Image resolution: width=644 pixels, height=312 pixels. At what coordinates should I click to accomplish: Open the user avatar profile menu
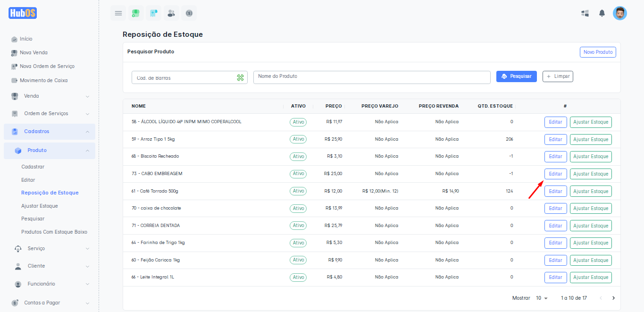point(619,13)
